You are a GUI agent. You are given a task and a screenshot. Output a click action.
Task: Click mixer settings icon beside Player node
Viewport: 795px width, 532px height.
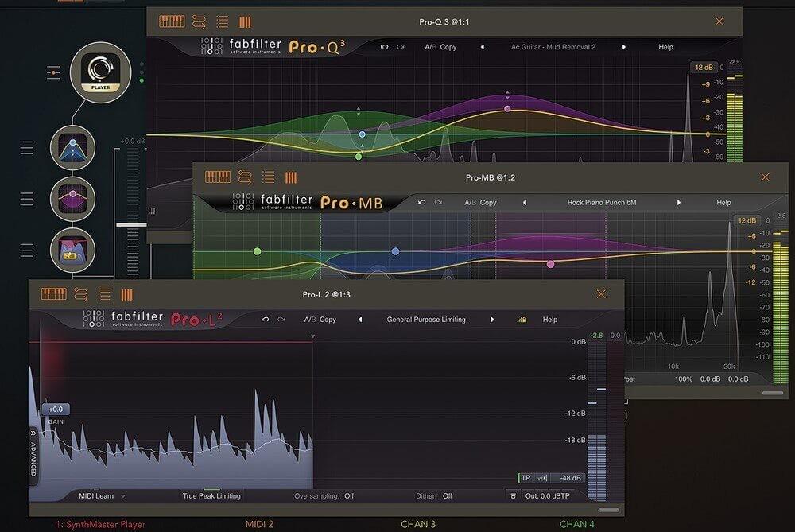53,72
